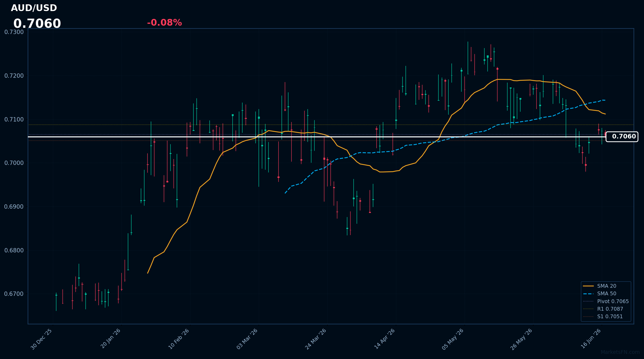This screenshot has width=644, height=359.
Task: Click the 0.7000 y-axis label
Action: pyautogui.click(x=14, y=163)
